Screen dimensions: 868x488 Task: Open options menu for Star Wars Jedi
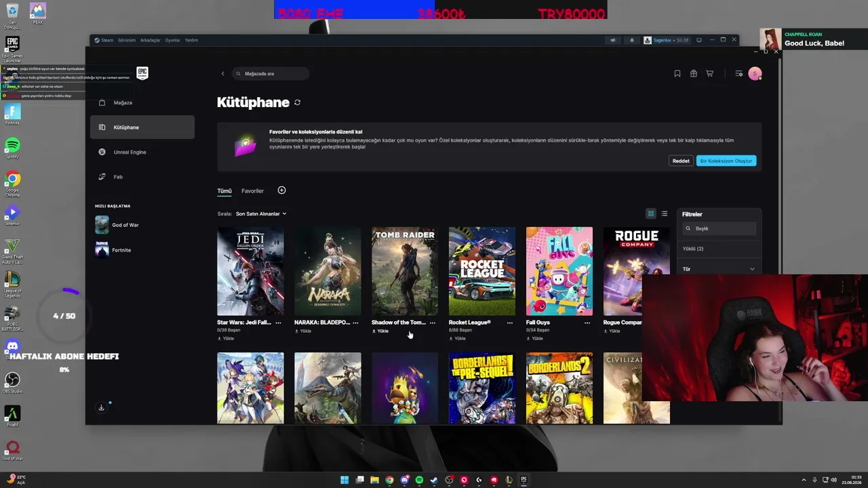pyautogui.click(x=278, y=323)
